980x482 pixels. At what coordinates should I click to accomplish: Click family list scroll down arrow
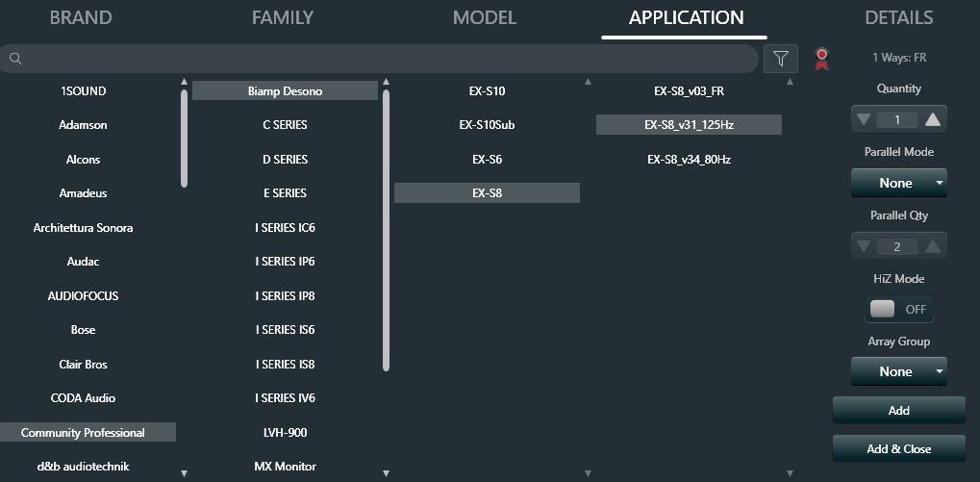(386, 473)
